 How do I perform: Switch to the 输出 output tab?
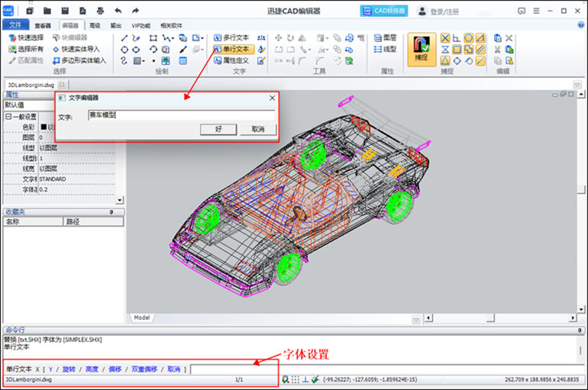(116, 25)
